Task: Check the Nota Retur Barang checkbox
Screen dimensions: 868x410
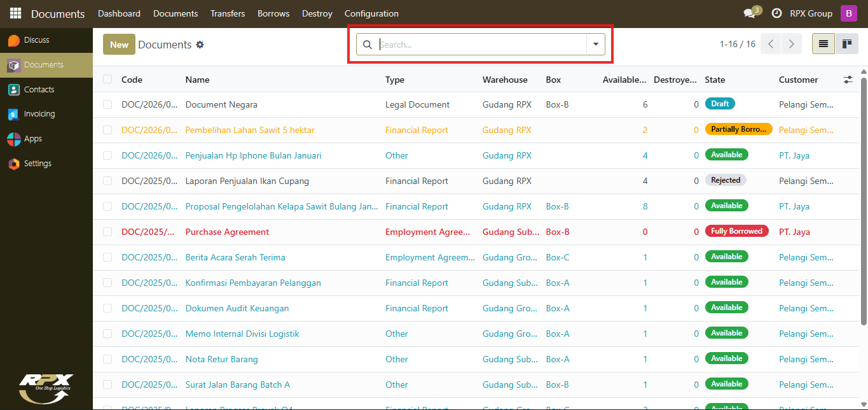Action: [107, 359]
